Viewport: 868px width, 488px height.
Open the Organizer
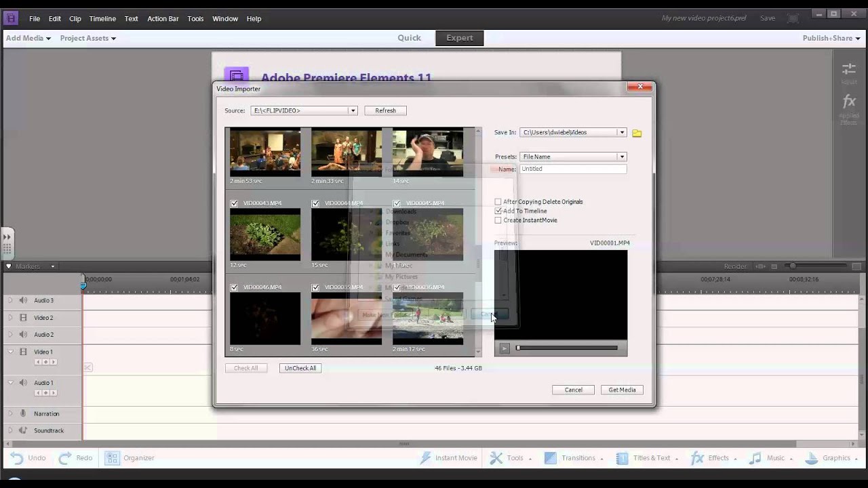pos(130,458)
